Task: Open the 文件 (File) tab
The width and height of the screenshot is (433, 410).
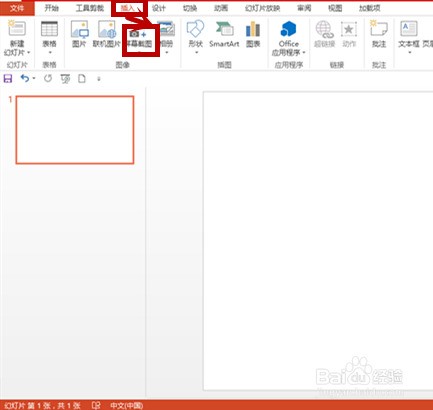Action: (17, 8)
